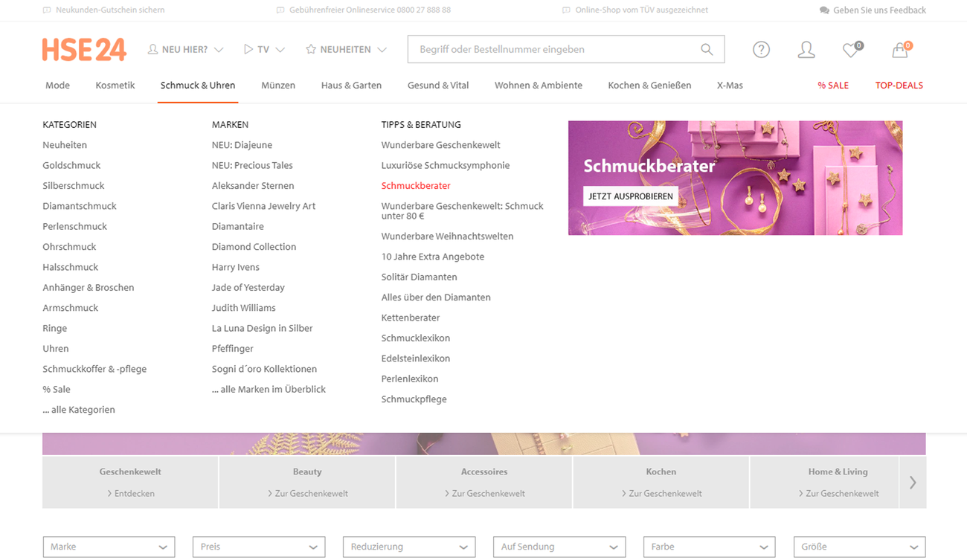The height and width of the screenshot is (560, 967).
Task: Expand the NEUHEITEN dropdown menu
Action: [346, 50]
